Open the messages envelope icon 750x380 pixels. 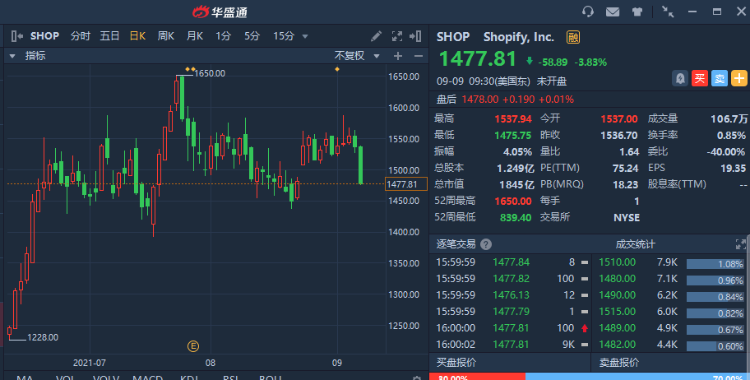(x=612, y=12)
